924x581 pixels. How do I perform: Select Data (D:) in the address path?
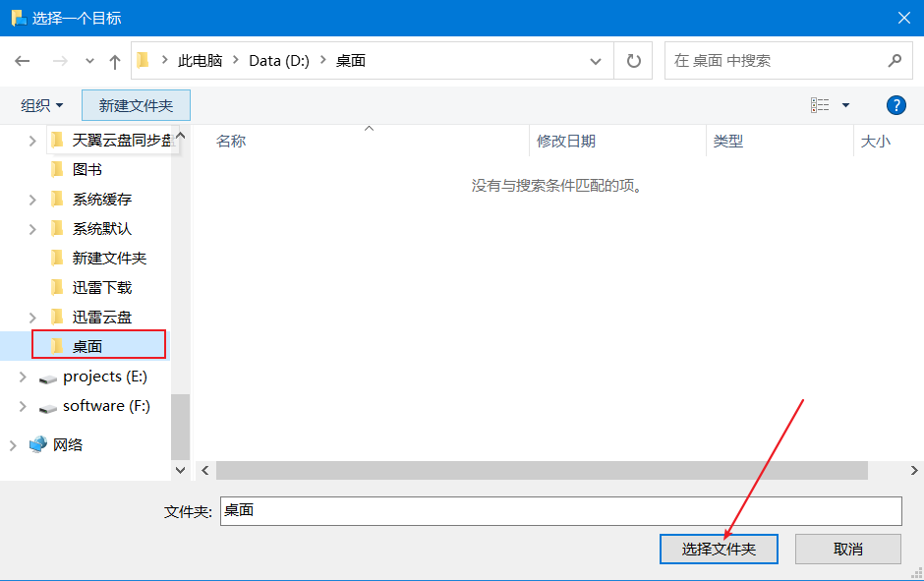[279, 61]
